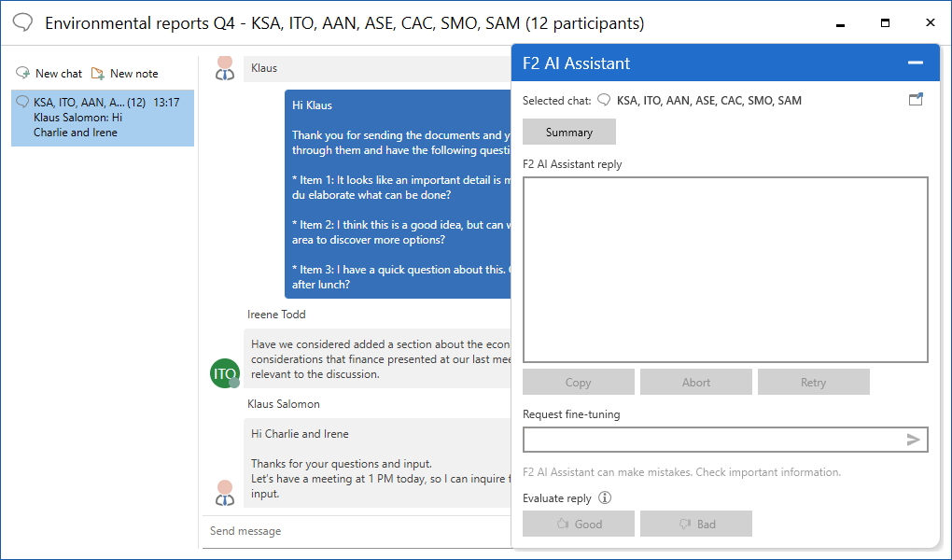Viewport: 952px width, 560px height.
Task: Minimize the F2 AI Assistant panel
Action: pos(916,63)
